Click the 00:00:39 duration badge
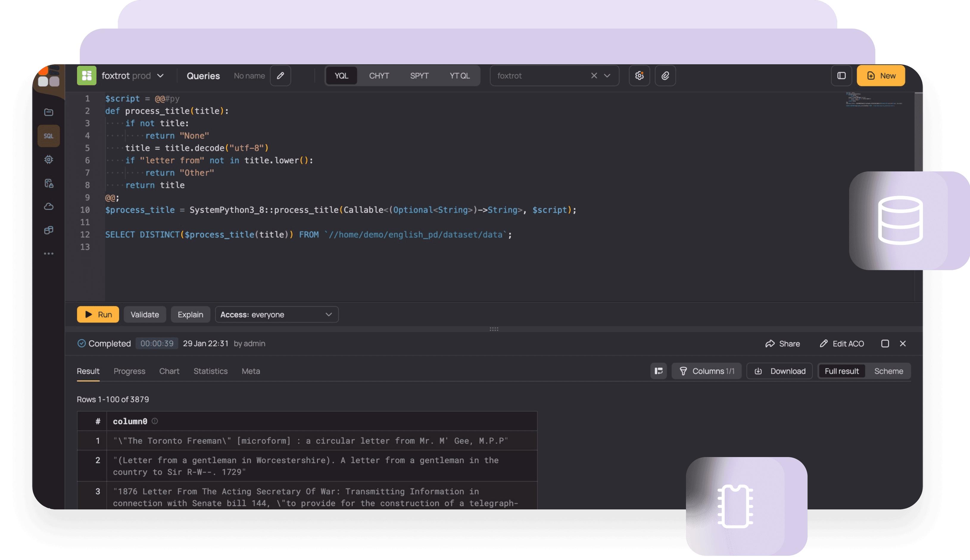Viewport: 970px width, 560px height. (x=157, y=343)
